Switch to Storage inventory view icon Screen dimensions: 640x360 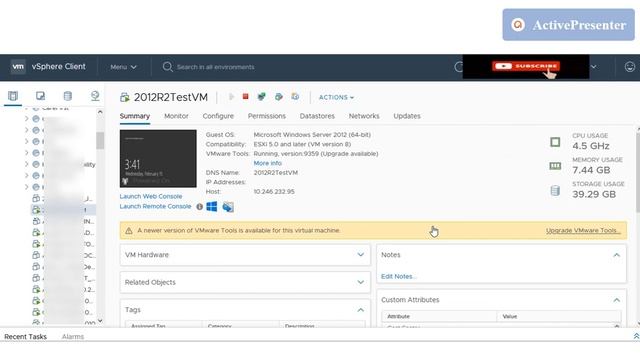68,96
